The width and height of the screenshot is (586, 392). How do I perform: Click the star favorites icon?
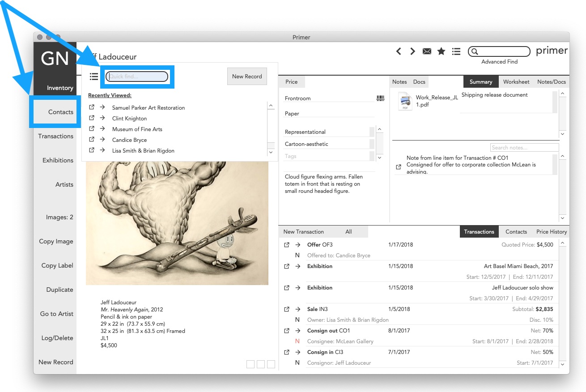click(x=441, y=51)
